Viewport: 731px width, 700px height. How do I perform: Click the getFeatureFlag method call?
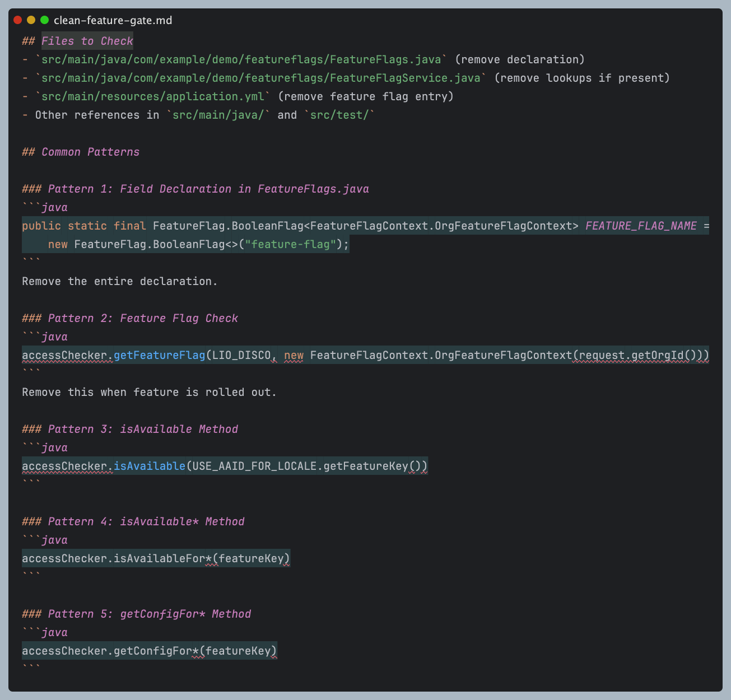pos(160,355)
